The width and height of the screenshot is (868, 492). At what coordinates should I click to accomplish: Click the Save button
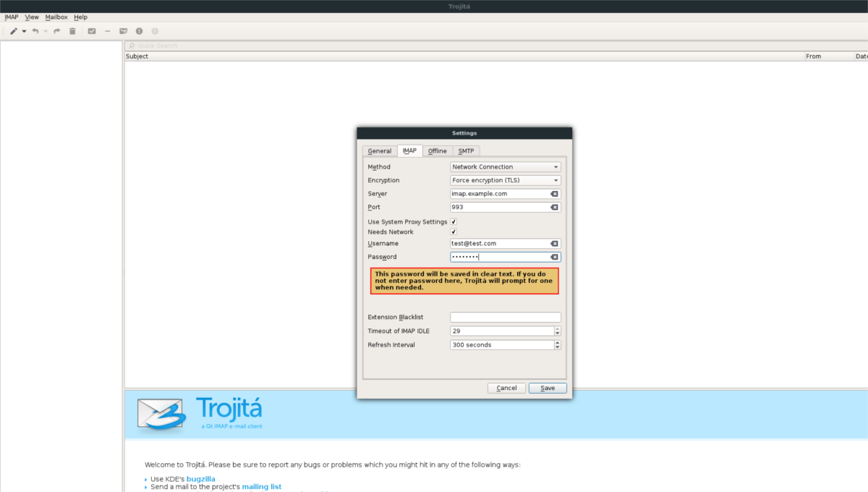point(548,388)
